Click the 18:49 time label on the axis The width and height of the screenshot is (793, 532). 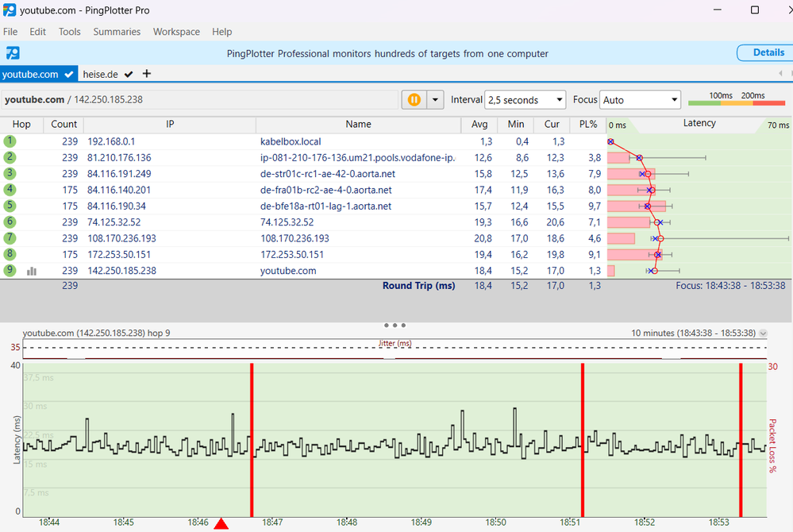tap(422, 522)
